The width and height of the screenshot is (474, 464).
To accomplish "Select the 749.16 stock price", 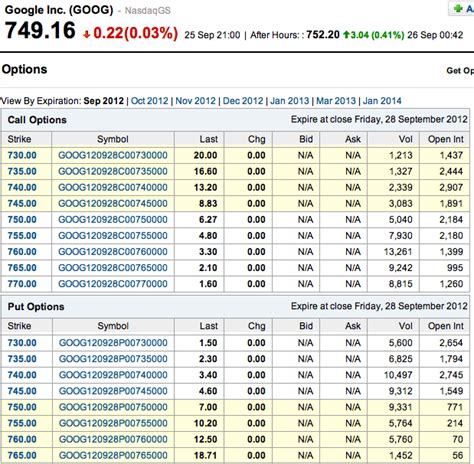I will [x=40, y=30].
